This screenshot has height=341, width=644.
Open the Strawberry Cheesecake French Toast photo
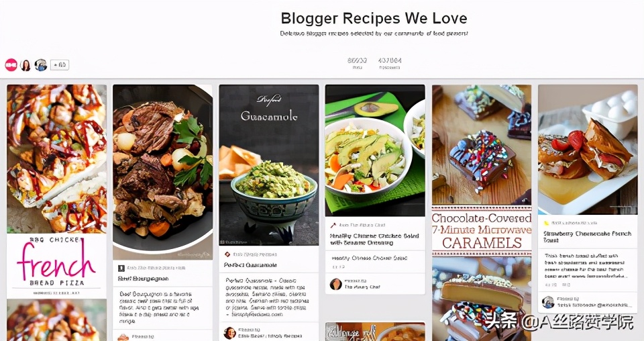[588, 150]
